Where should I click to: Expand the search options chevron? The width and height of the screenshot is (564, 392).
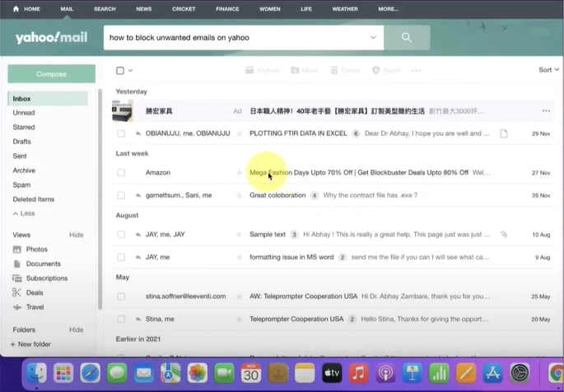tap(373, 37)
